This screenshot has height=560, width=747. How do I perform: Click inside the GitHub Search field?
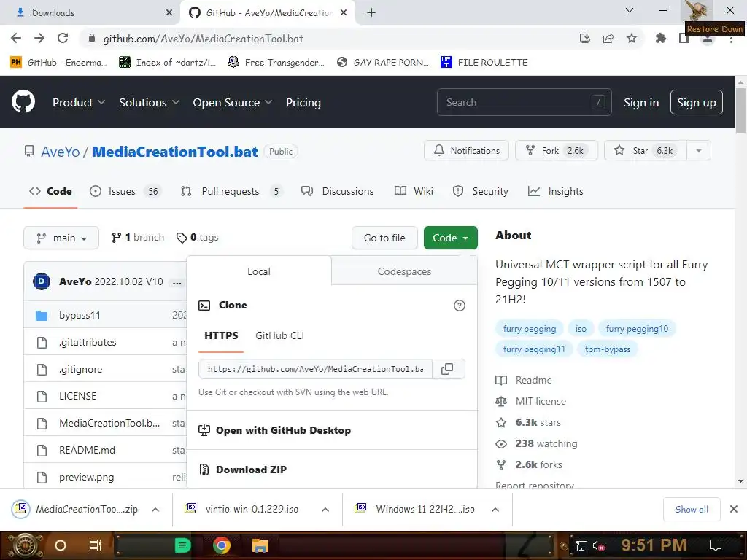click(524, 102)
